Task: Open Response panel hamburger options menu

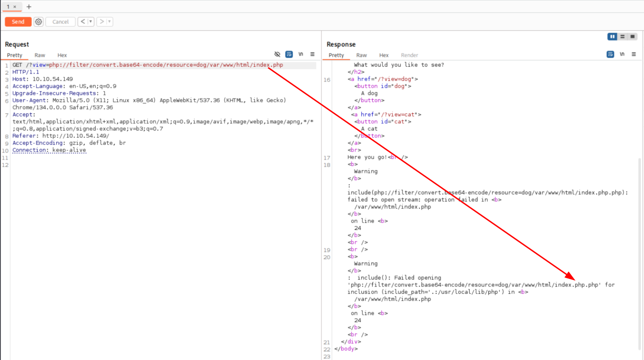Action: tap(634, 54)
